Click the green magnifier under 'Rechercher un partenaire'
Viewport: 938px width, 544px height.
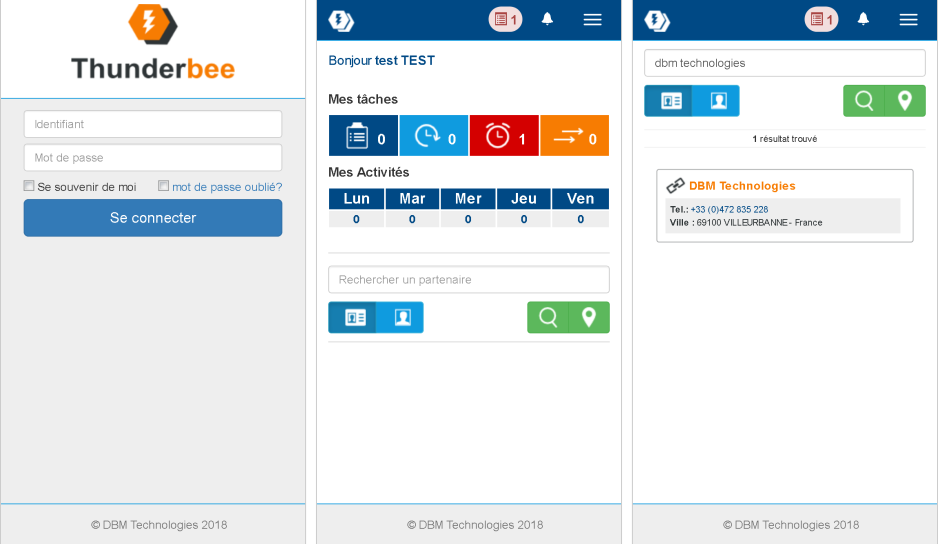[548, 317]
